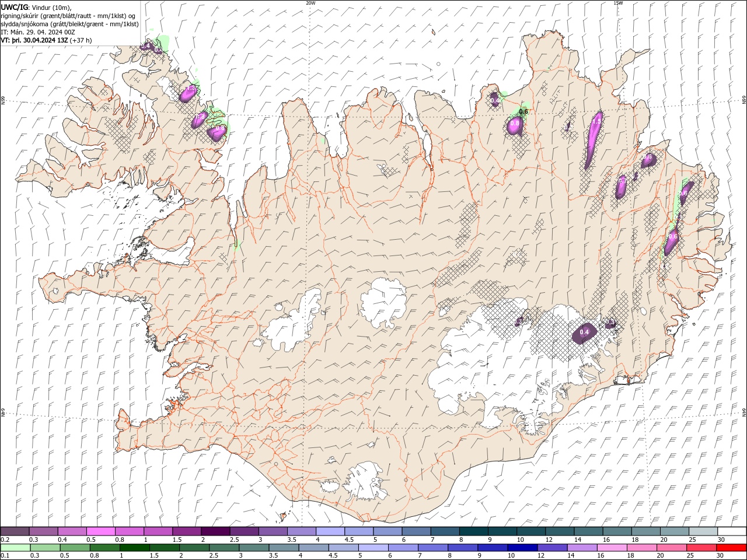This screenshot has height=560, width=747.
Task: Click the black 0.6 precipitation label
Action: [523, 111]
